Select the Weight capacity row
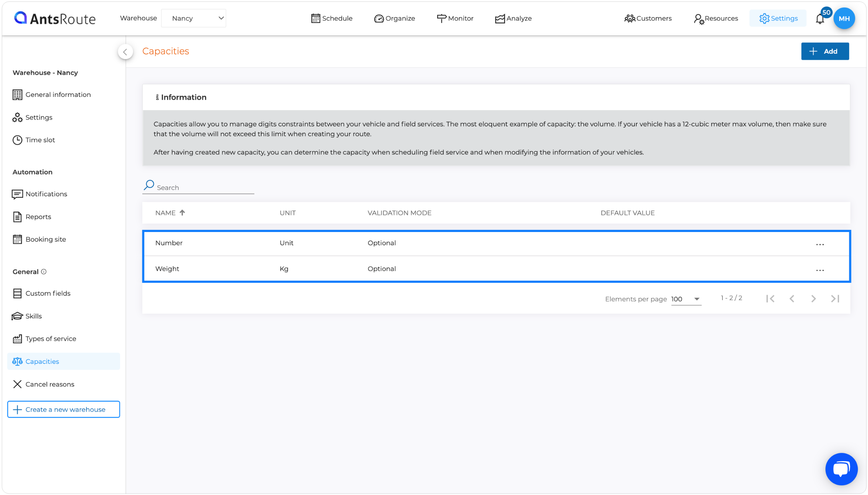The image size is (868, 495). (x=496, y=269)
